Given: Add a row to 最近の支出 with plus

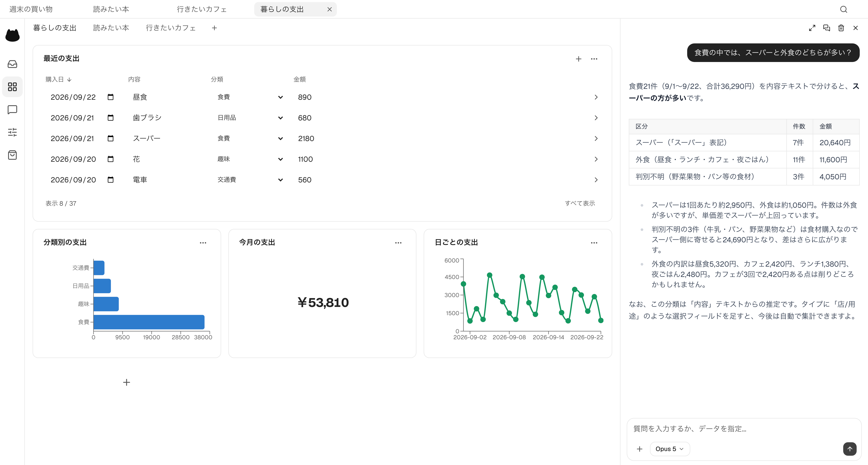Looking at the screenshot, I should point(578,59).
